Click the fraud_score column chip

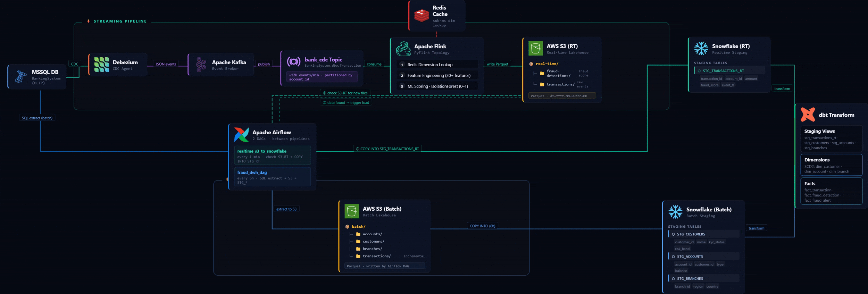[x=709, y=85]
